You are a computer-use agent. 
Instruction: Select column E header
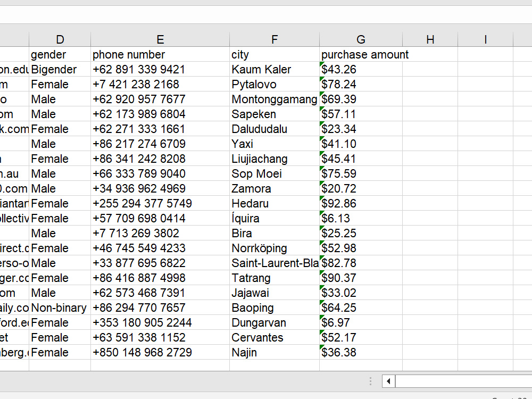click(x=160, y=39)
